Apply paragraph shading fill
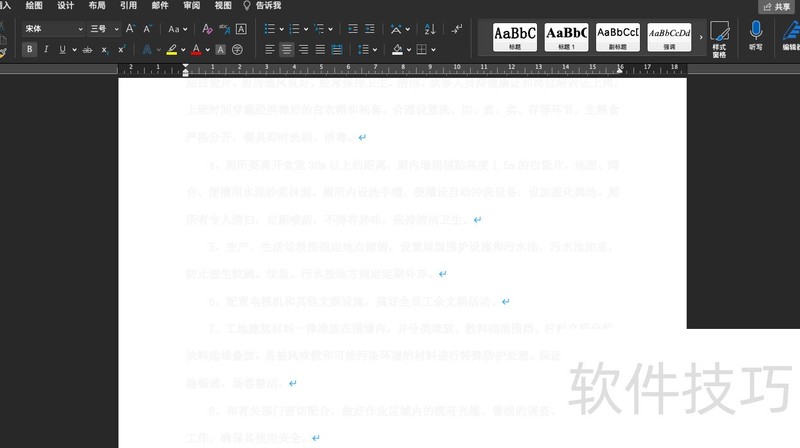800x448 pixels. click(397, 49)
